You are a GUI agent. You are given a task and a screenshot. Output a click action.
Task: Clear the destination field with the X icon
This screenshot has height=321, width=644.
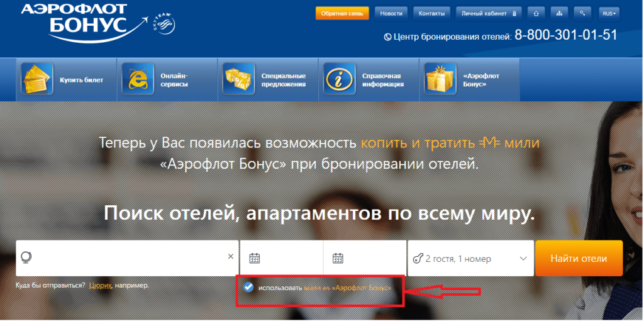[230, 257]
